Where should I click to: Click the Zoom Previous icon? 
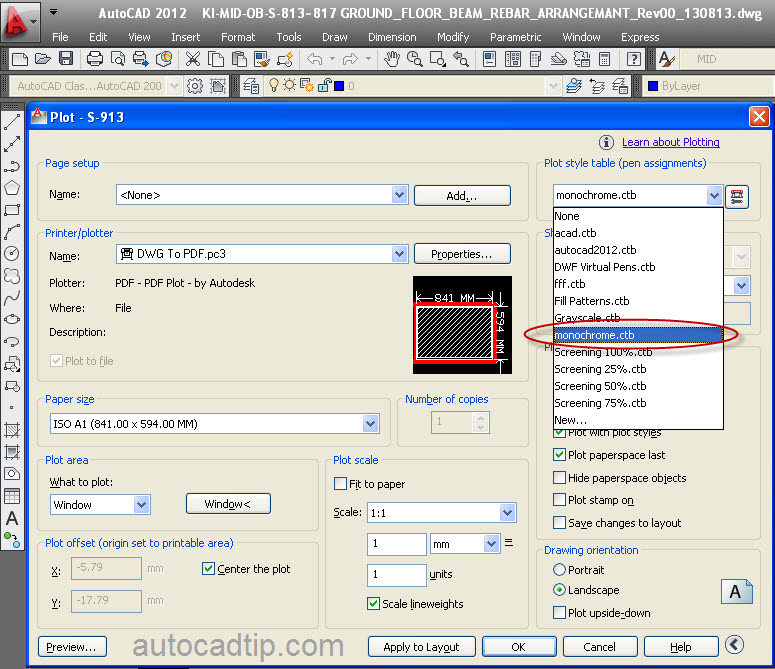461,59
